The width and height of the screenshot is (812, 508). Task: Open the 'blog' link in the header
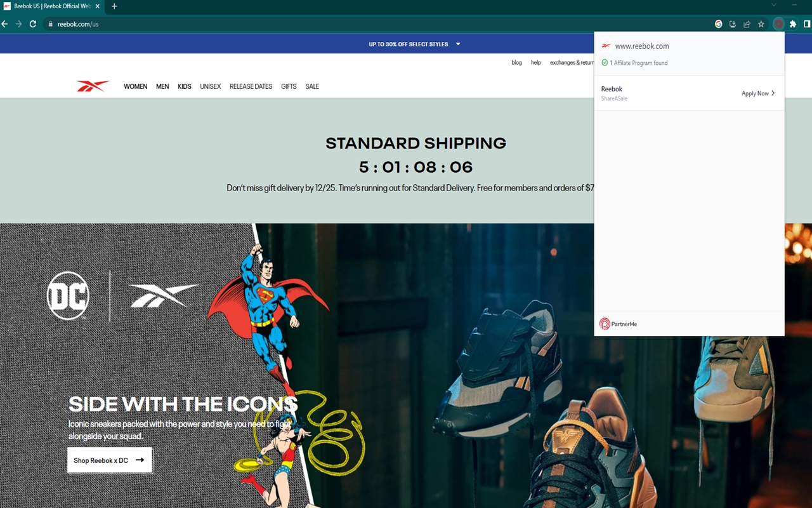pyautogui.click(x=516, y=62)
